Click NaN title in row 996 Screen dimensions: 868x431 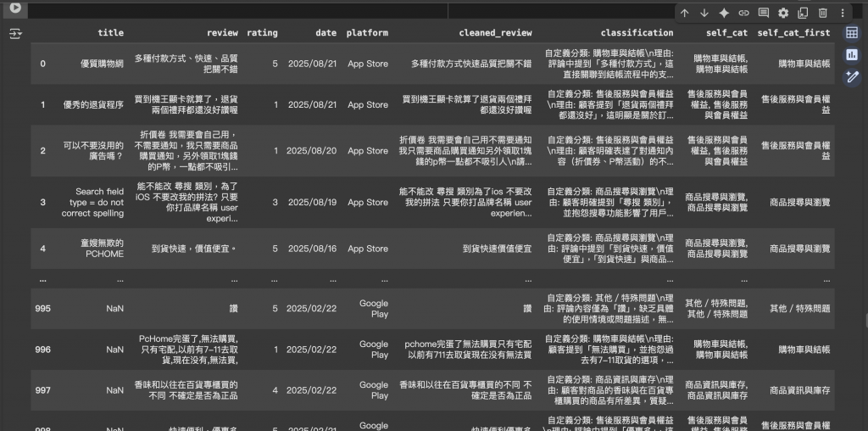115,350
